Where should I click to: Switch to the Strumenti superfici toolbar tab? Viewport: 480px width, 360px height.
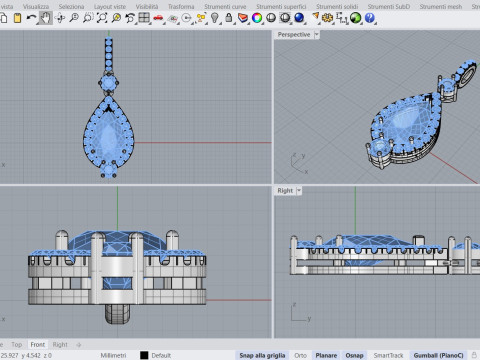pyautogui.click(x=281, y=6)
